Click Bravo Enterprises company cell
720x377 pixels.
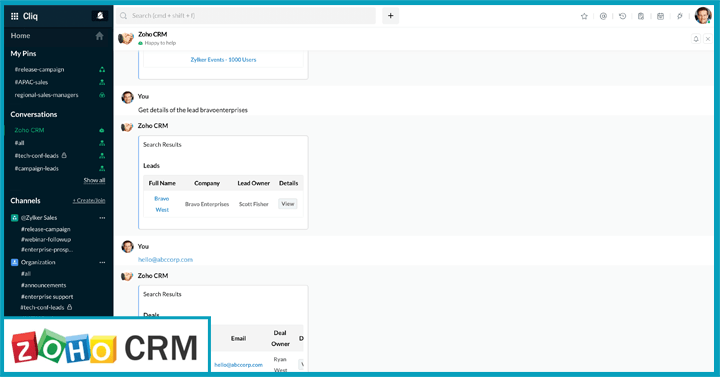pos(207,204)
